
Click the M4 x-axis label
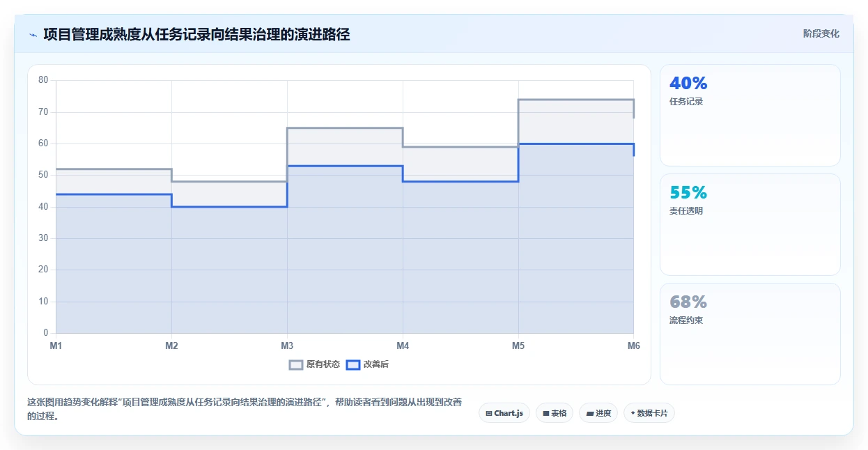tap(403, 346)
